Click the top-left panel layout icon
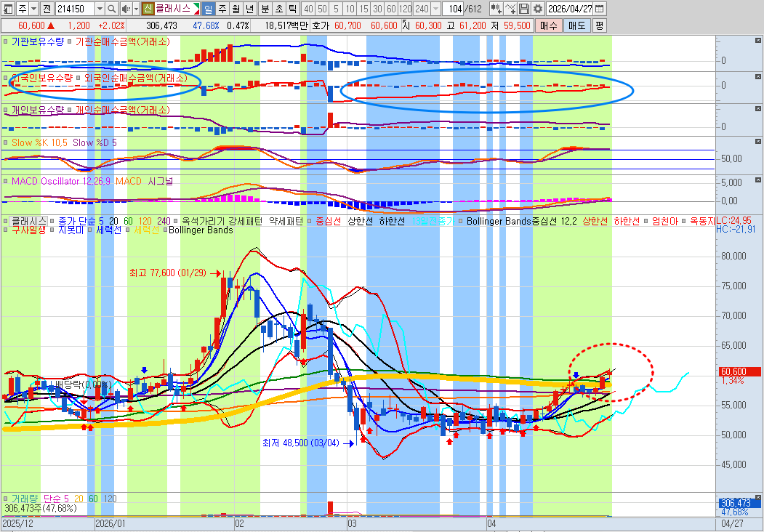 [x=8, y=9]
